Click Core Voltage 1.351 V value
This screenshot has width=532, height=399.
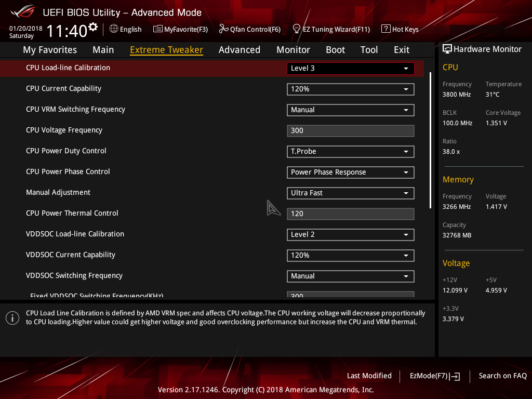click(x=496, y=123)
